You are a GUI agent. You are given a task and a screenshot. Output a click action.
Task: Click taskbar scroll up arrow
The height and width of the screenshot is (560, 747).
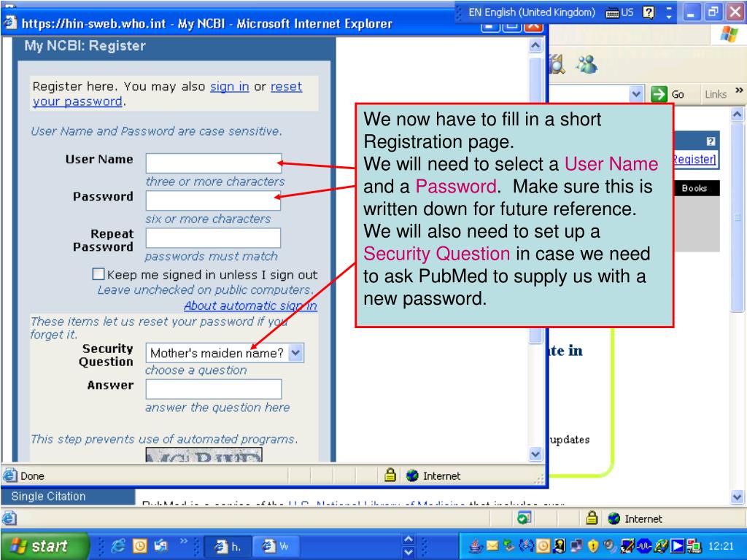[409, 539]
